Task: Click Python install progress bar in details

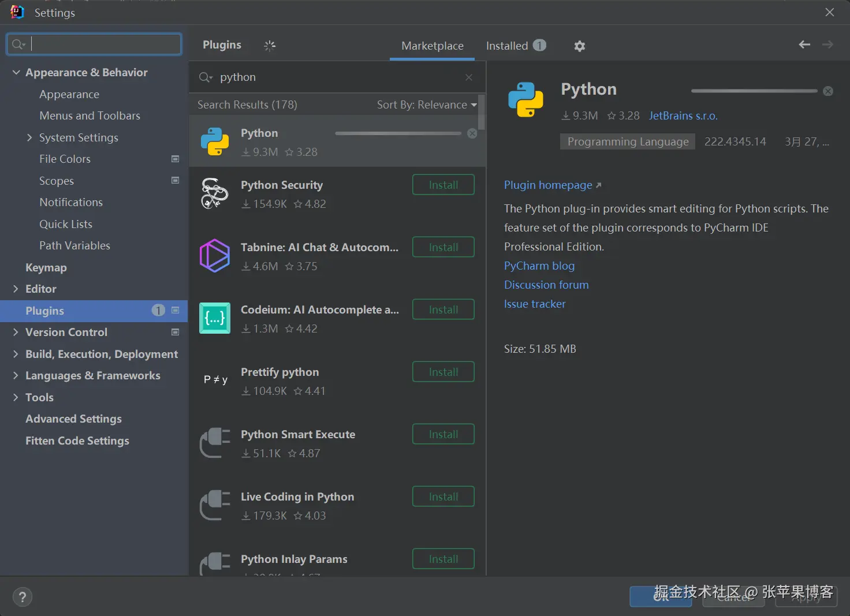Action: (754, 91)
